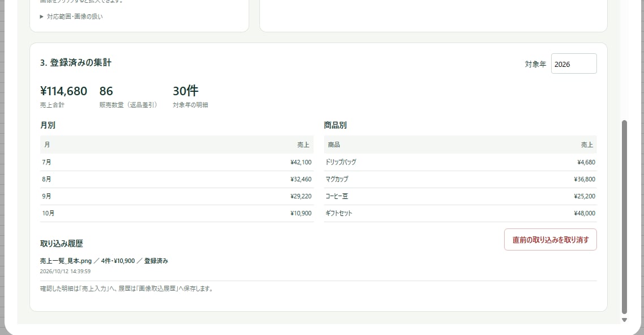Click the 10月 row in monthly table
The height and width of the screenshot is (335, 644).
177,213
